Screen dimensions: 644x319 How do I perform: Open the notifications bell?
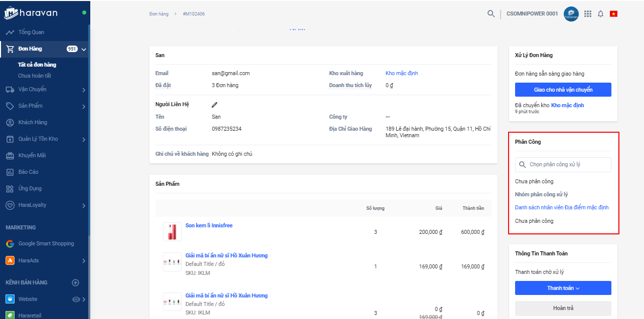(x=600, y=14)
